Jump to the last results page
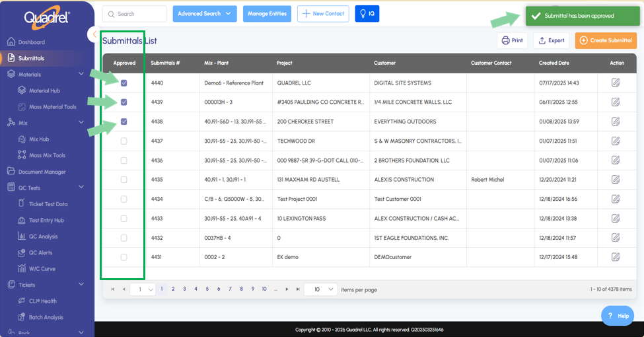The width and height of the screenshot is (644, 337). coord(298,289)
